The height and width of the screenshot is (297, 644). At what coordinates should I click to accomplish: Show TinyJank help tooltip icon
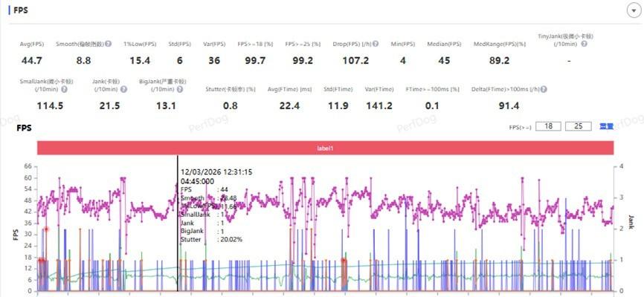point(584,45)
